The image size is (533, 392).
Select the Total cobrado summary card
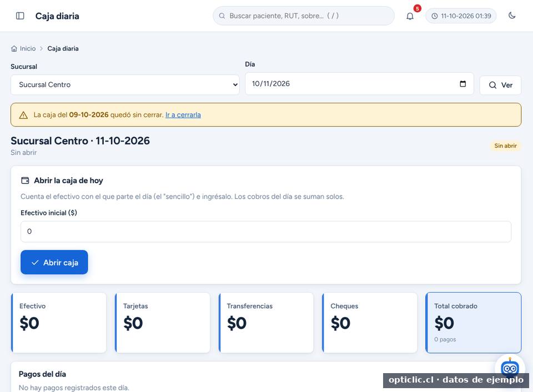(x=474, y=322)
